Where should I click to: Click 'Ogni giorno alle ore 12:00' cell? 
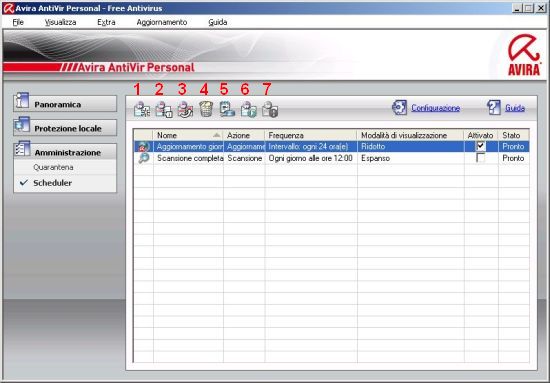[x=310, y=158]
